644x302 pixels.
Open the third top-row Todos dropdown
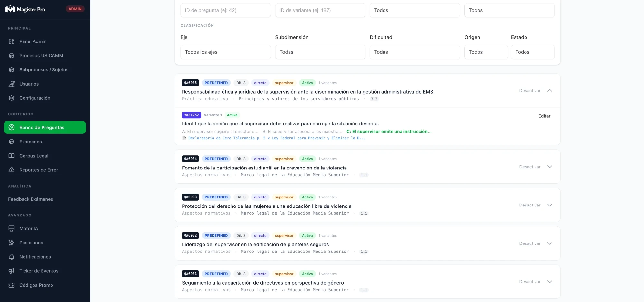point(415,10)
